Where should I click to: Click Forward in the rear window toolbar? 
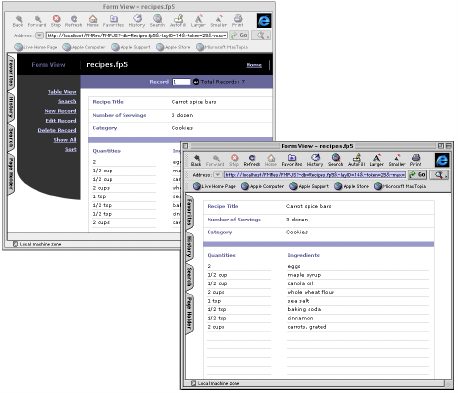tap(37, 21)
